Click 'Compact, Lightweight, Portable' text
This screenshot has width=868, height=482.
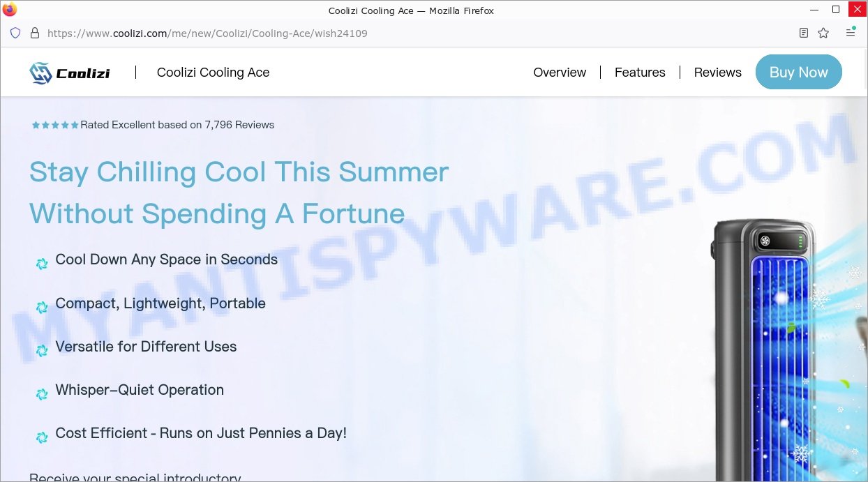[x=160, y=303]
